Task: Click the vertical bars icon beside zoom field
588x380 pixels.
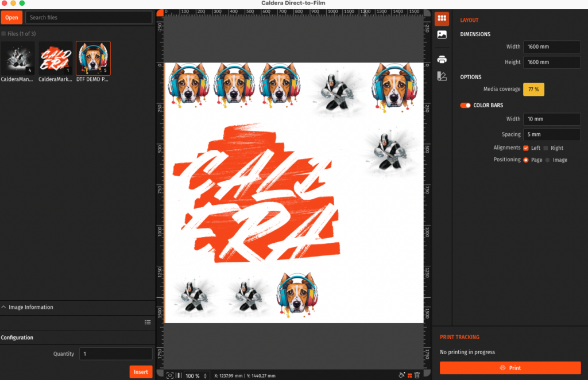Action: (x=179, y=375)
